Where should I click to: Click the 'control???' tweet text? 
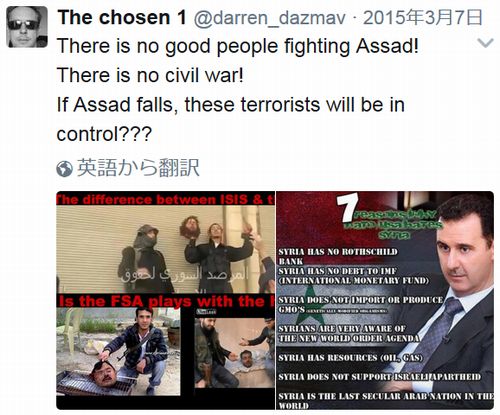pyautogui.click(x=104, y=134)
